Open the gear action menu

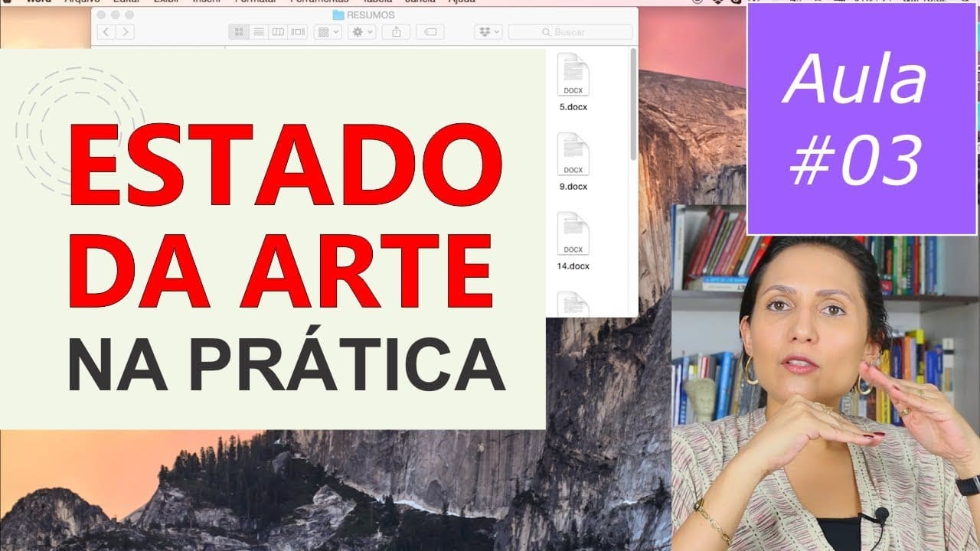pyautogui.click(x=361, y=32)
